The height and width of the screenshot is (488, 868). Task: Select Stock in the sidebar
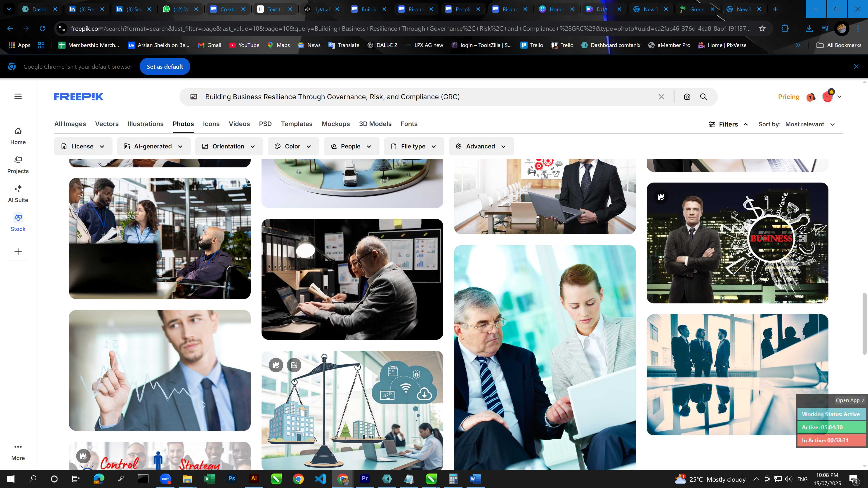(x=18, y=223)
